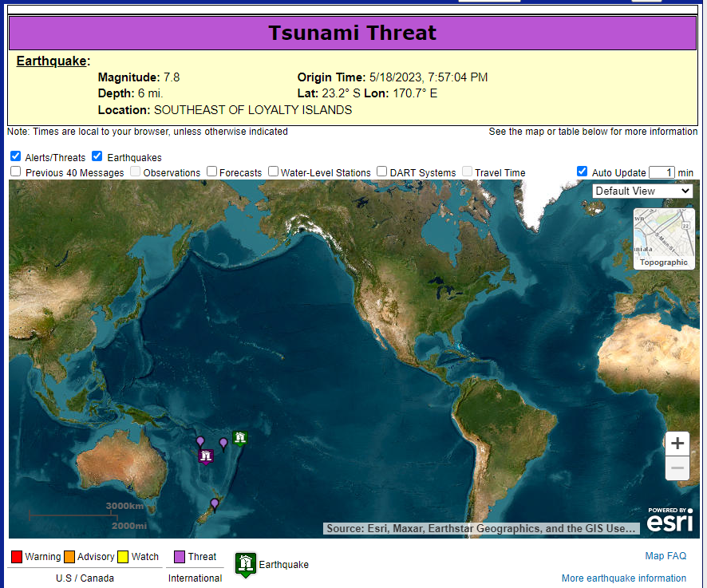This screenshot has height=588, width=707.
Task: Open the Default View dropdown
Action: pyautogui.click(x=642, y=191)
